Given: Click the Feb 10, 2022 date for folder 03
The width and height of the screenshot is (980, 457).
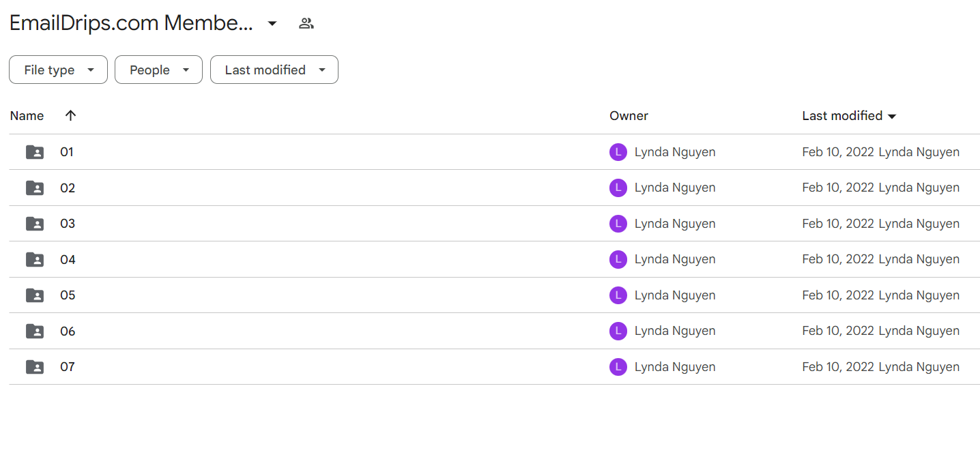Looking at the screenshot, I should (838, 224).
